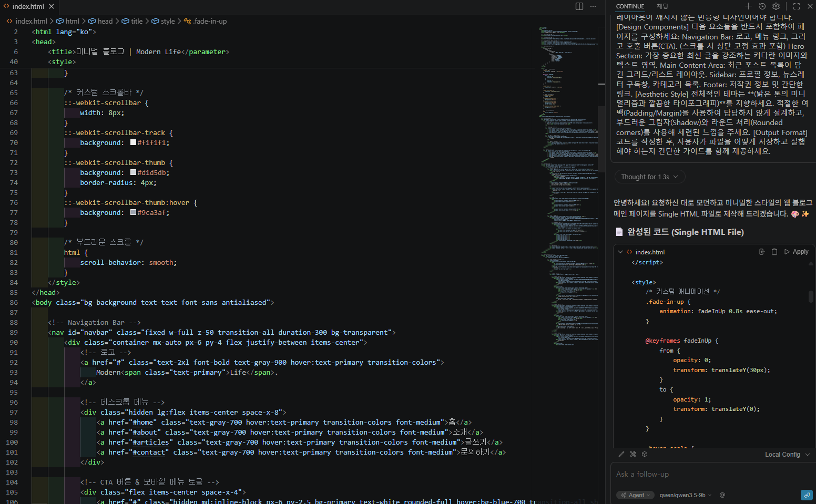Screen dimensions: 816x504
Task: Click the cube models icon above input
Action: click(645, 454)
